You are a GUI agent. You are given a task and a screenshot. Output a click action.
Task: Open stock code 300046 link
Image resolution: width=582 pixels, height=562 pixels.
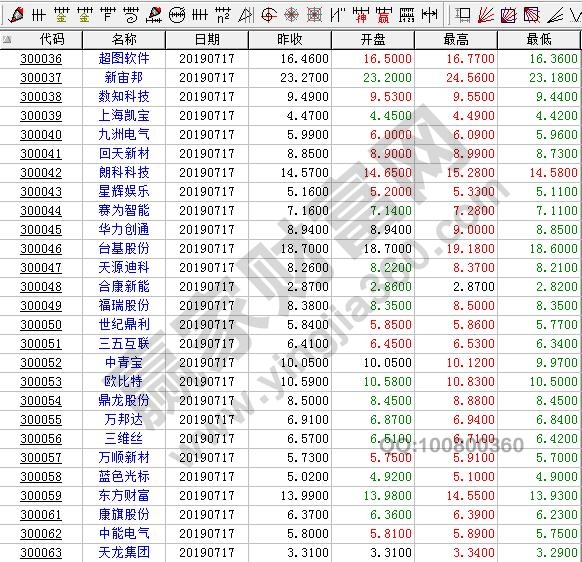coord(41,249)
